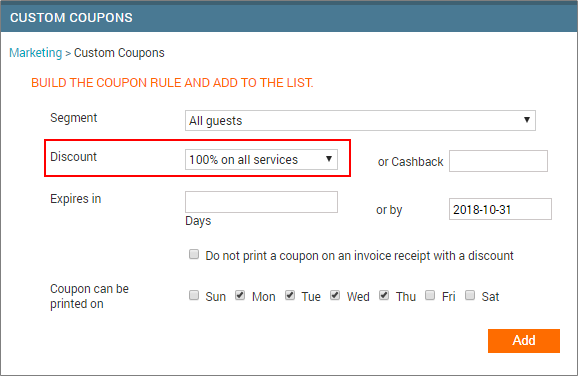Uncheck the Thu checkbox
This screenshot has width=578, height=376.
(384, 295)
